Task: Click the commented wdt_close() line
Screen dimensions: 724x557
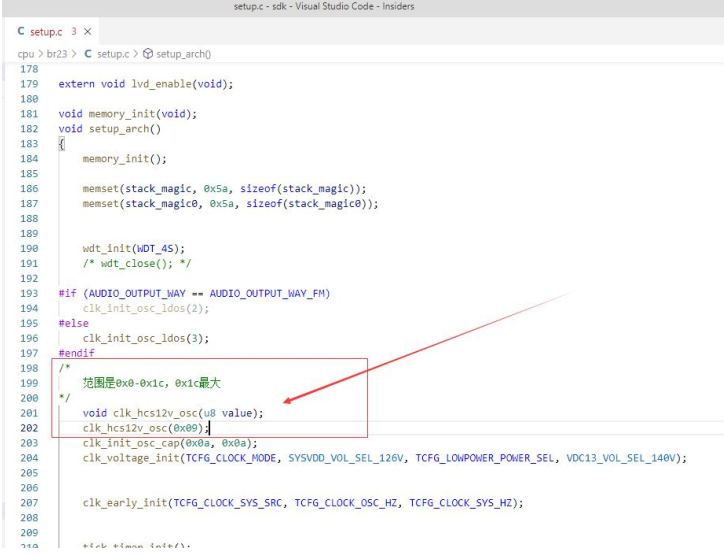Action: click(x=137, y=264)
